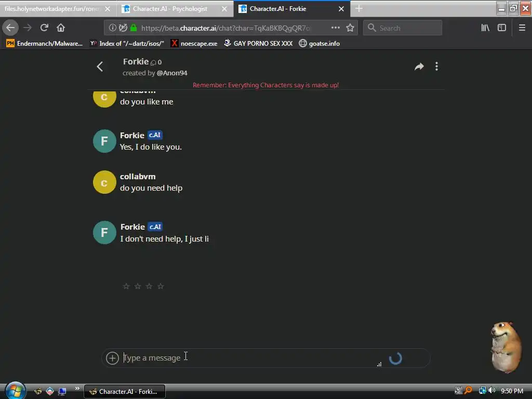Click Forkie avatar beside 'Yes, I do like you.'

[x=104, y=141]
